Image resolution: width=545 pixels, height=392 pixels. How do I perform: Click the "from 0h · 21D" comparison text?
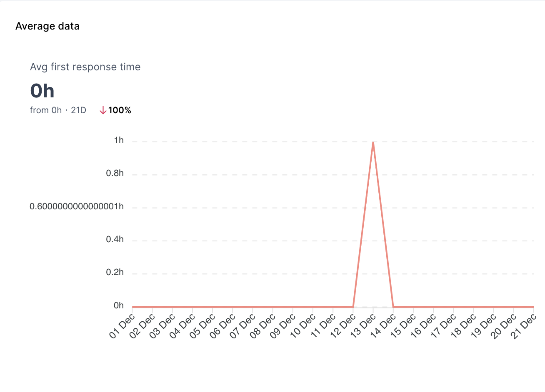click(58, 110)
